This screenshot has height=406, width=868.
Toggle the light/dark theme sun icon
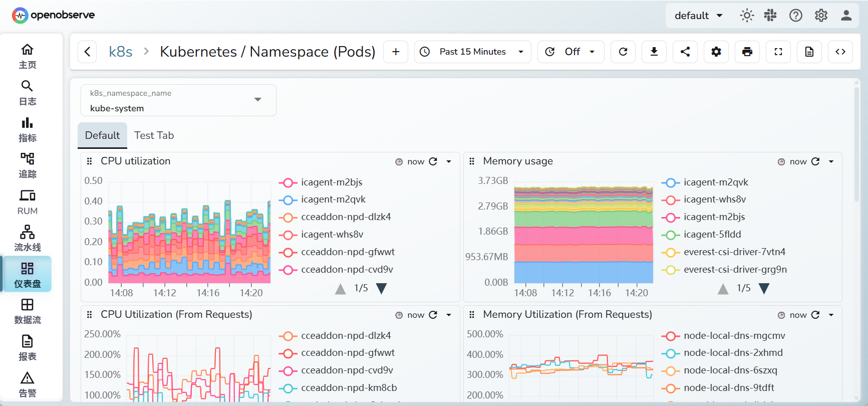point(747,16)
